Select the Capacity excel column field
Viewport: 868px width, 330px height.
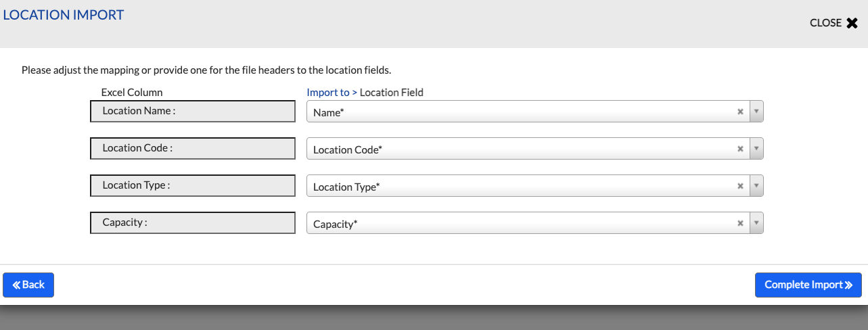pyautogui.click(x=193, y=223)
